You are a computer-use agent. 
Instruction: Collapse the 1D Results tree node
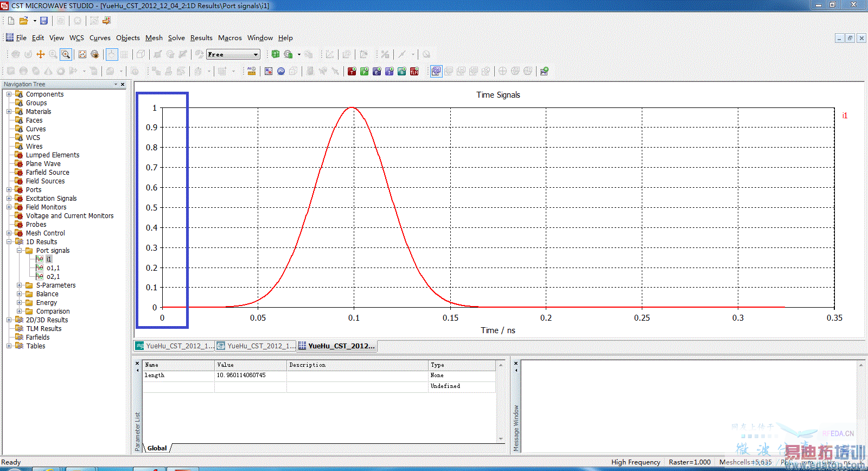pos(9,242)
